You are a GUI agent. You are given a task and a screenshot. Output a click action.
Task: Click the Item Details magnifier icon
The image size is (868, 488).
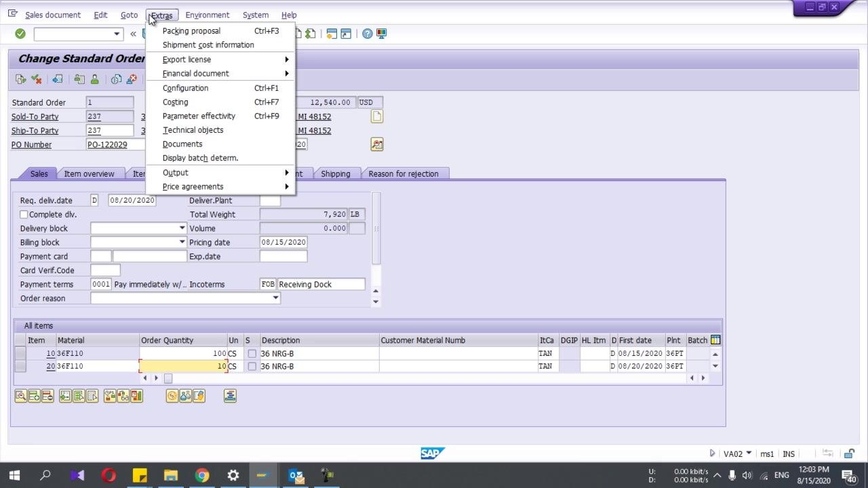point(21,396)
